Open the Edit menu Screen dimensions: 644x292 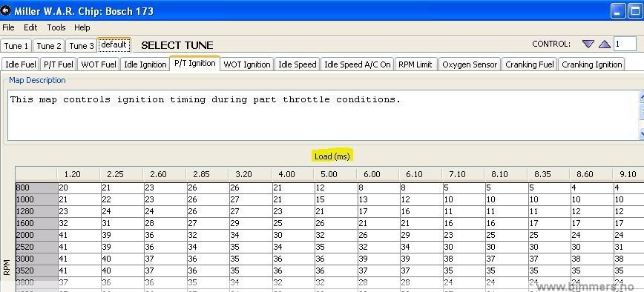tap(30, 27)
